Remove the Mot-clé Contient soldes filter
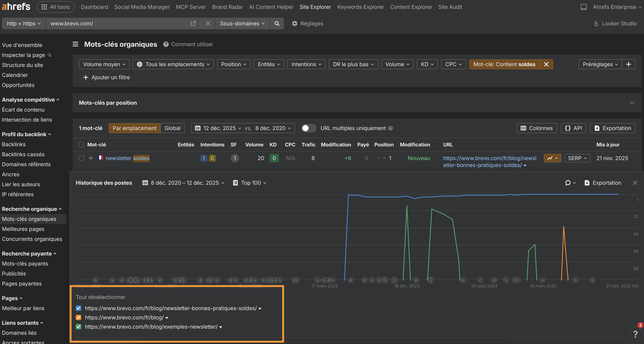644x344 pixels. [x=546, y=64]
